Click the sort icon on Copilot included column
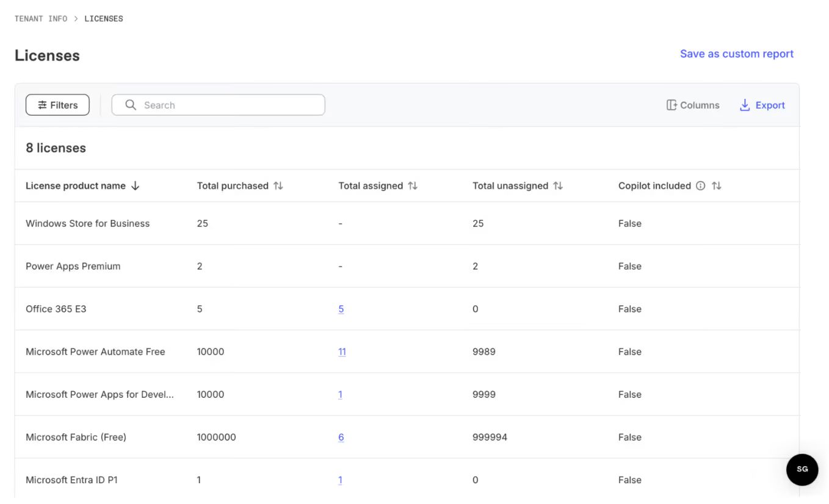This screenshot has height=504, width=829. [715, 185]
